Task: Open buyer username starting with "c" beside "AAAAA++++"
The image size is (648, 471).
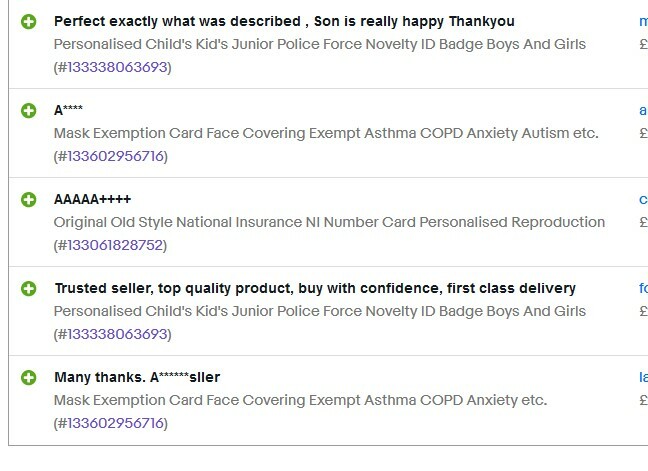Action: point(643,200)
